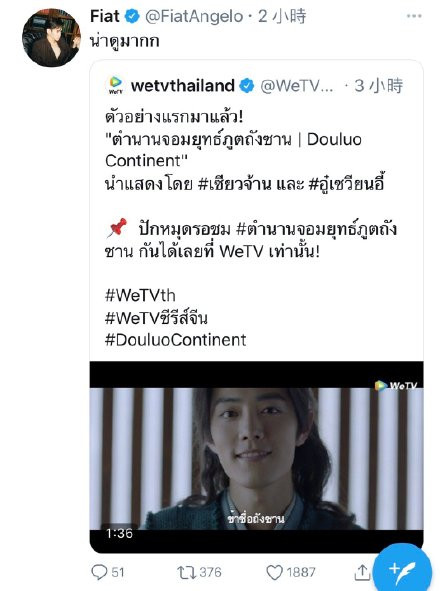440x591 pixels.
Task: Open the wetvthailand account name
Action: [x=182, y=86]
